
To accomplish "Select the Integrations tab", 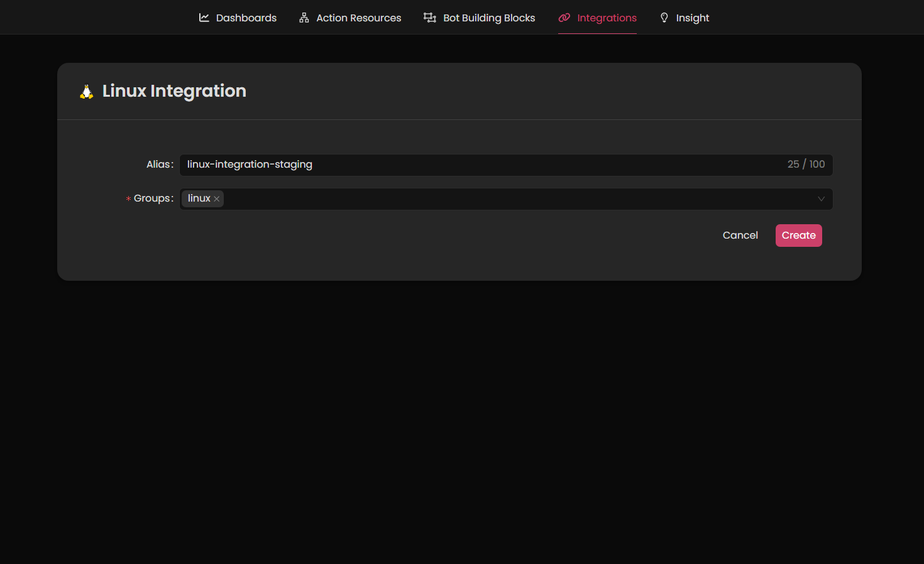I will (597, 18).
